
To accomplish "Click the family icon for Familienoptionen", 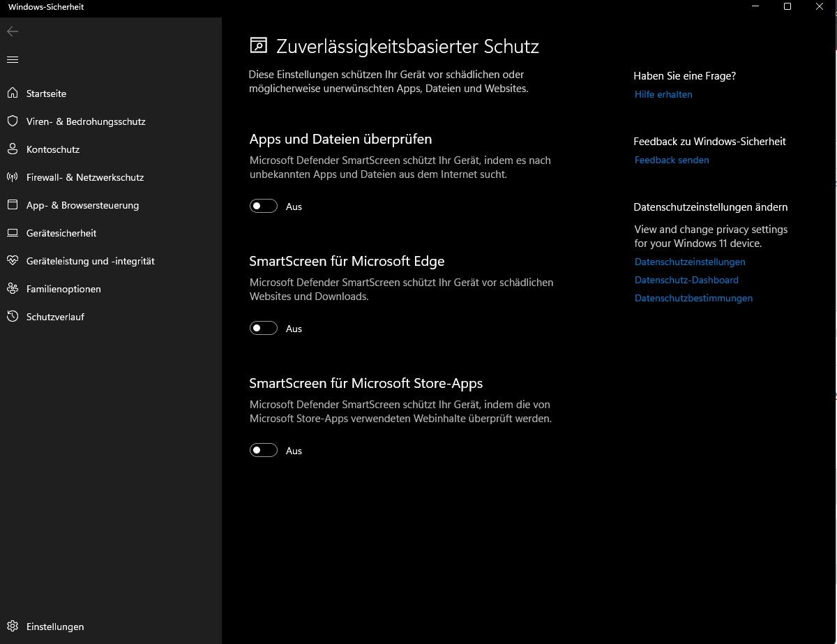I will (x=13, y=288).
